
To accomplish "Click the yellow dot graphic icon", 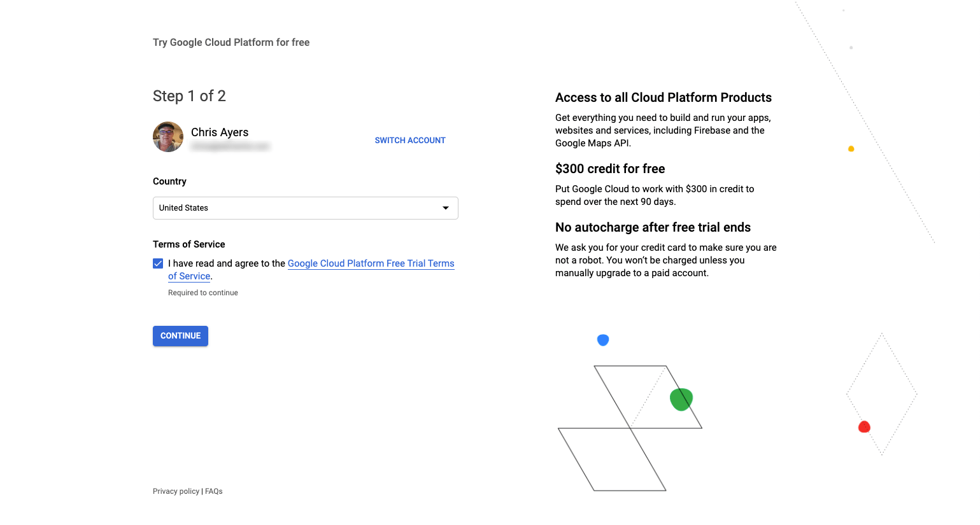I will coord(851,148).
